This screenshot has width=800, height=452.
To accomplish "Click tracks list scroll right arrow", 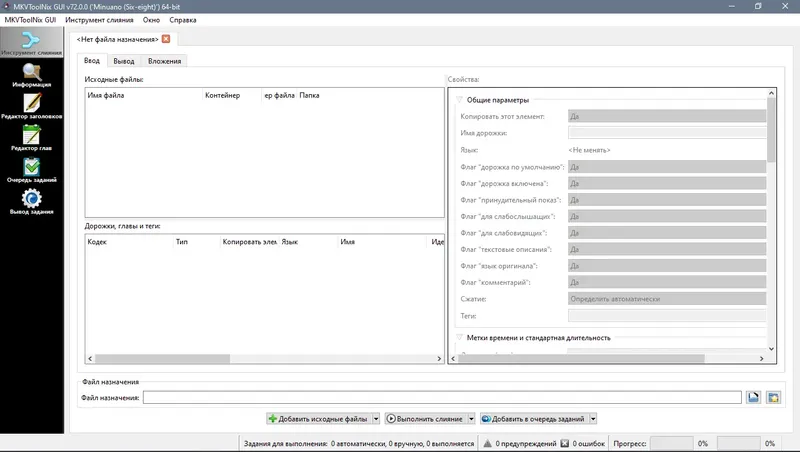I will [x=439, y=359].
